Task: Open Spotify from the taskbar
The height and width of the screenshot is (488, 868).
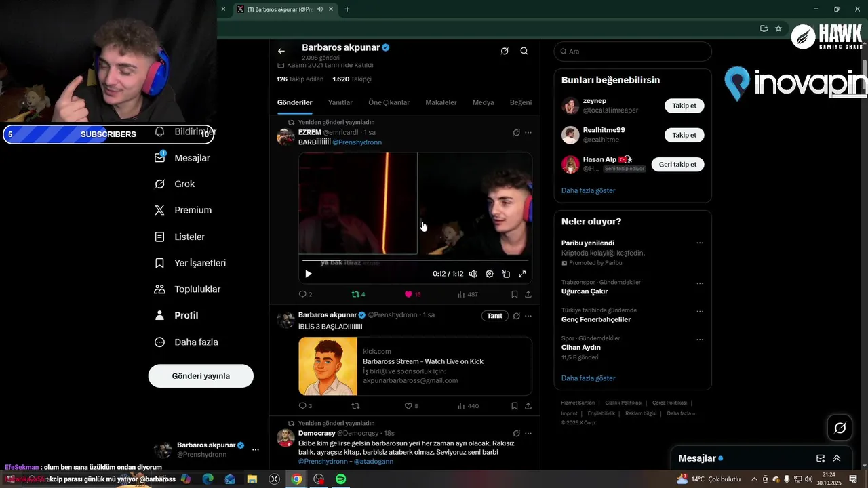Action: 341,479
